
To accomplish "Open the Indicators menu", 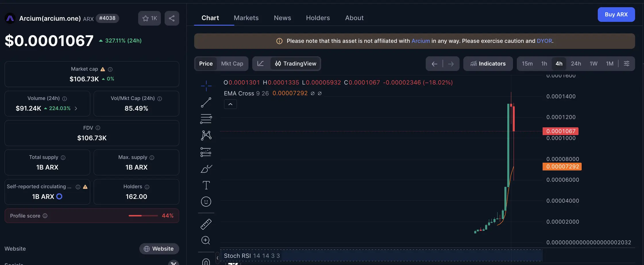I will [488, 64].
